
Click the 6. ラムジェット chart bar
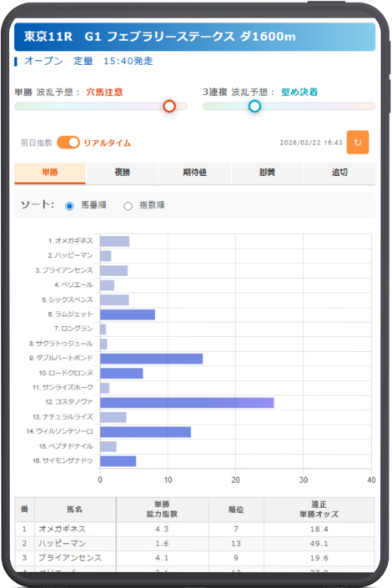[128, 314]
